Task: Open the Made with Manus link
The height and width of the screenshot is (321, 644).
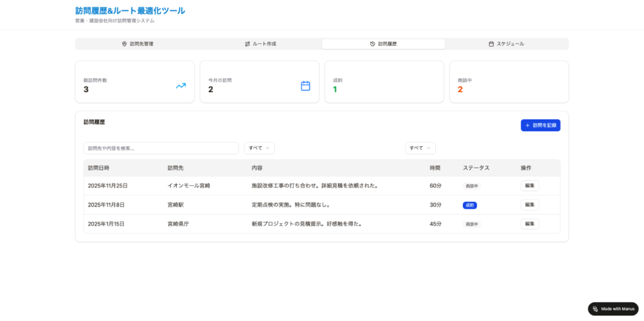Action: 616,309
